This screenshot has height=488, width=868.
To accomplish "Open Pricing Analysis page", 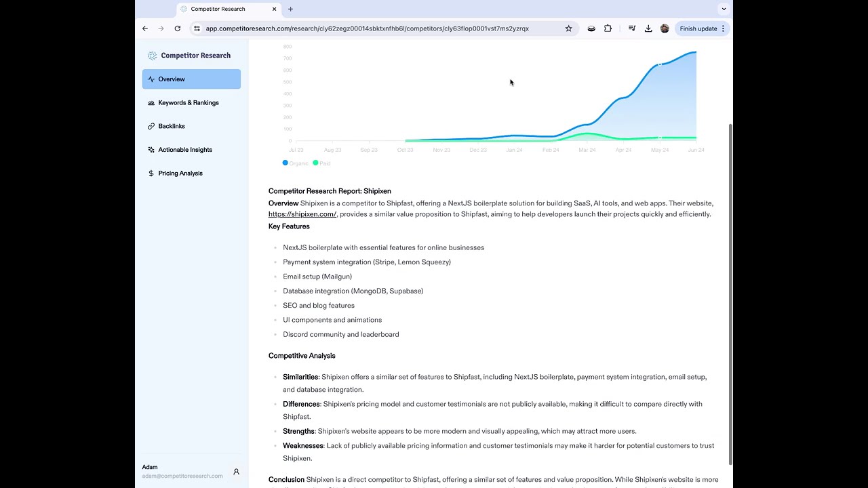I will [191, 174].
